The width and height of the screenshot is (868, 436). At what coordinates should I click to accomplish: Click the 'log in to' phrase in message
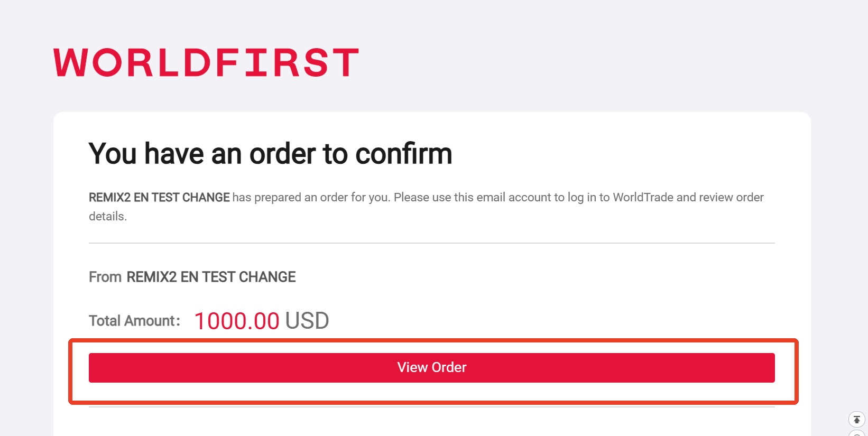[588, 198]
